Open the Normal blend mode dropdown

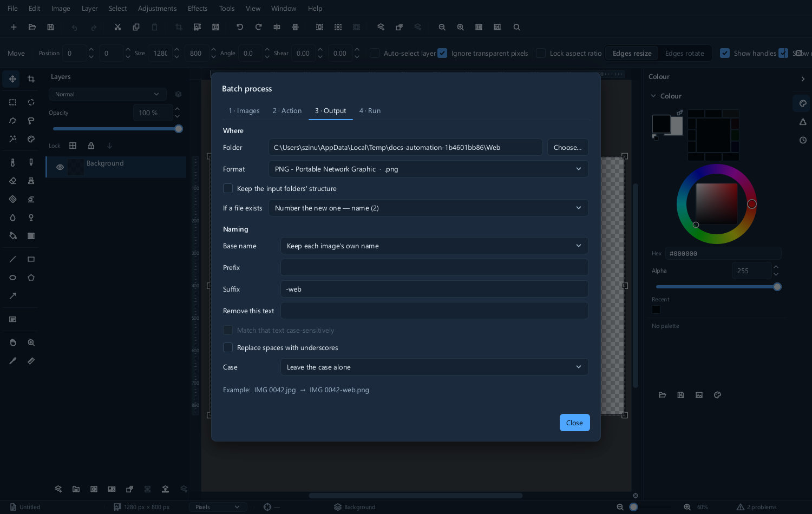point(107,94)
